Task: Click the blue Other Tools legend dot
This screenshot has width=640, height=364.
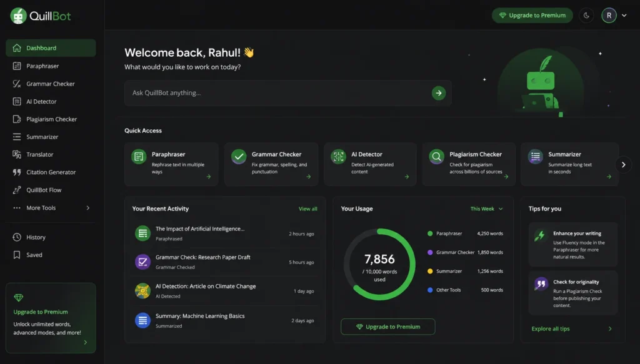Action: tap(430, 290)
